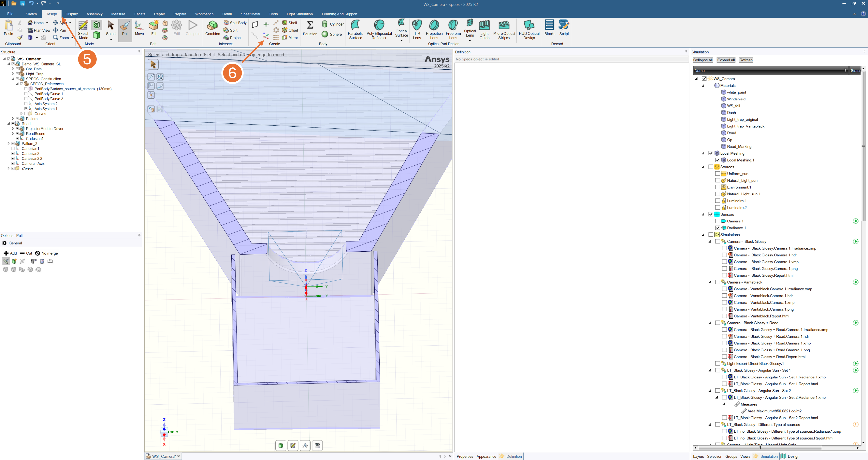Open the Select tool dropdown arrow
868x460 pixels.
click(x=111, y=40)
